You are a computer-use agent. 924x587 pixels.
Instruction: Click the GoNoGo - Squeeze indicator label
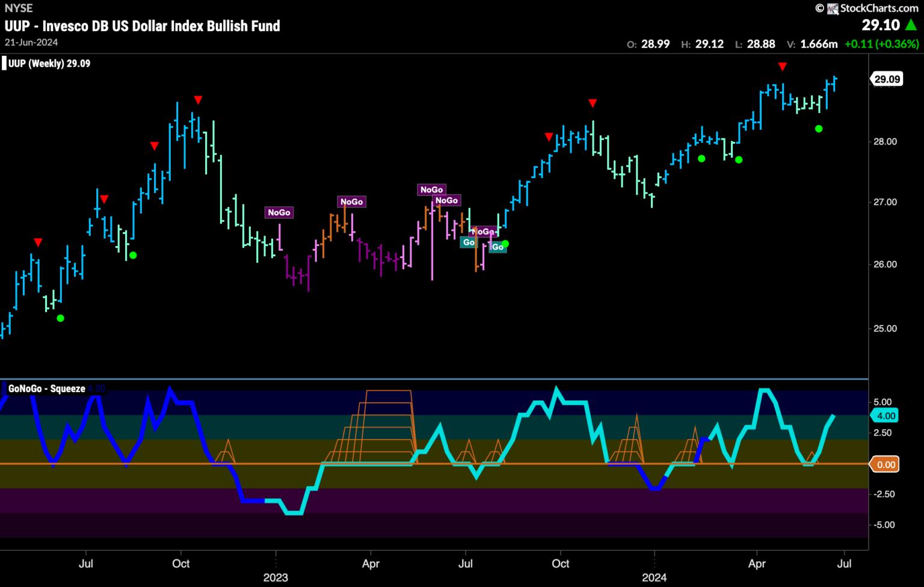coord(46,389)
